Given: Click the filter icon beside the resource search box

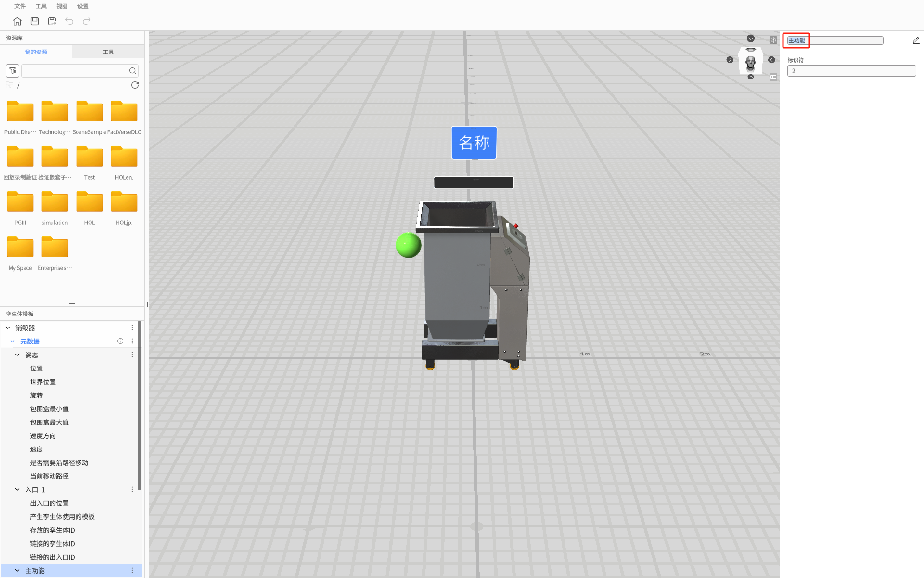Looking at the screenshot, I should click(x=13, y=71).
